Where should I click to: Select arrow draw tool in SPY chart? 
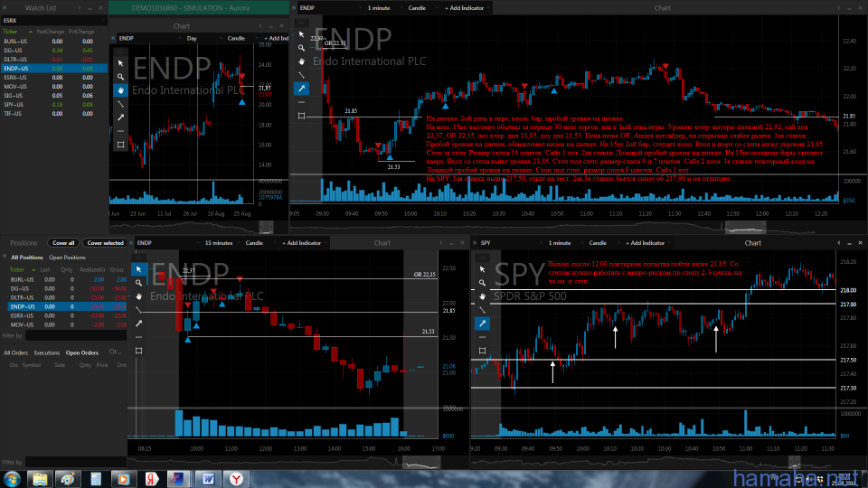click(482, 324)
